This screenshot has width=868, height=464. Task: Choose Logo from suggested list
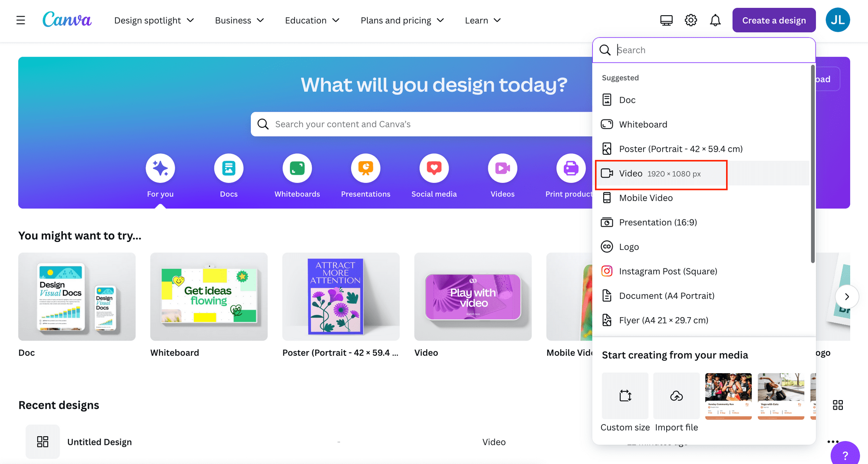[702, 247]
